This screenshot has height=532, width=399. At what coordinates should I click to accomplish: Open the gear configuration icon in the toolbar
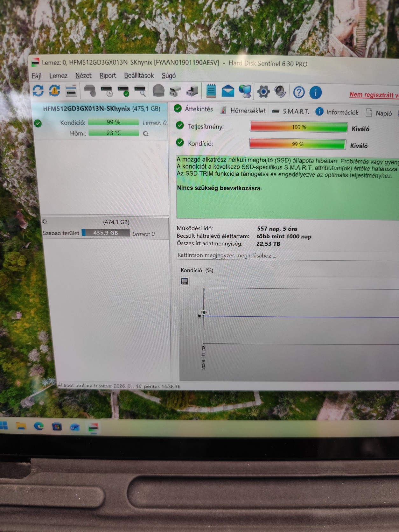point(263,92)
